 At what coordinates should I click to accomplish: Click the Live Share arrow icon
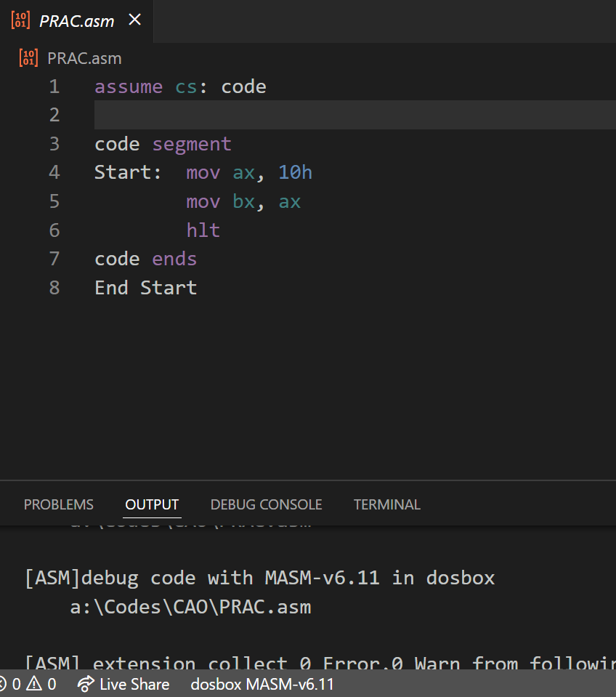point(86,684)
